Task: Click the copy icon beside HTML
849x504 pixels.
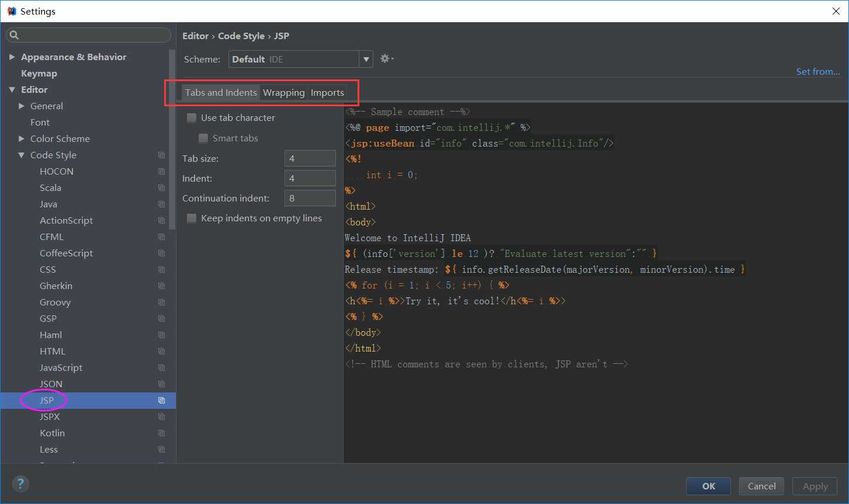Action: pos(162,352)
